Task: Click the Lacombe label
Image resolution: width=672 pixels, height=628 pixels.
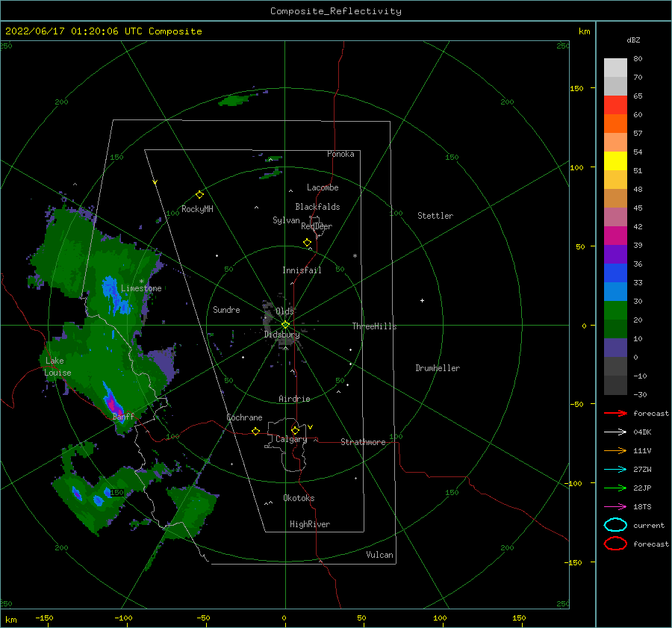Action: pos(323,187)
